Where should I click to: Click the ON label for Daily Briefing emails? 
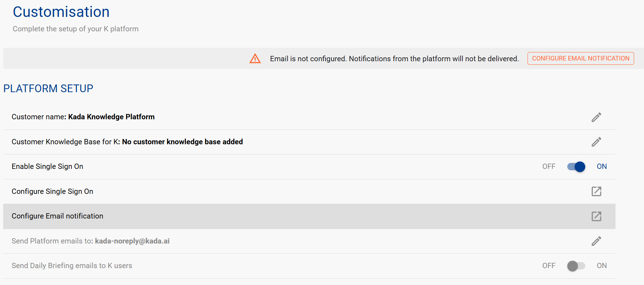click(601, 266)
